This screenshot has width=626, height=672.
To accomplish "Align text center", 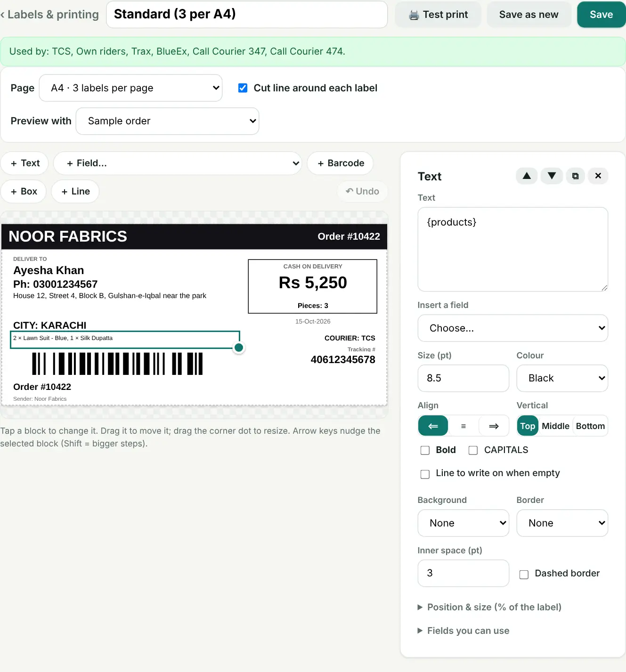I will (x=463, y=426).
